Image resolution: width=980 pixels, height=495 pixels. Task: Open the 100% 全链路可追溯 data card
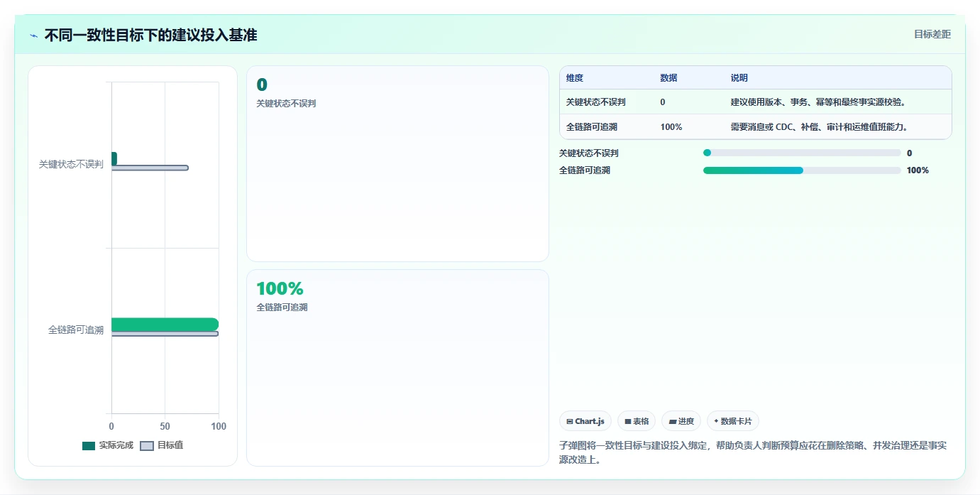[x=397, y=368]
